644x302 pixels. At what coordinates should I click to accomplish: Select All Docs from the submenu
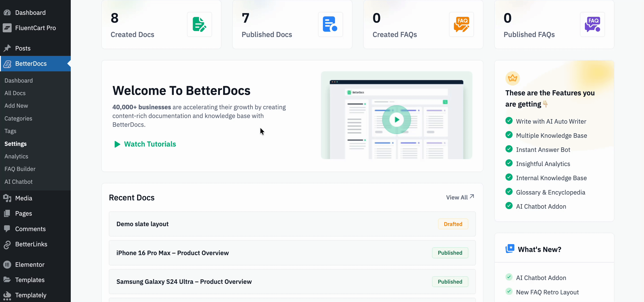15,93
